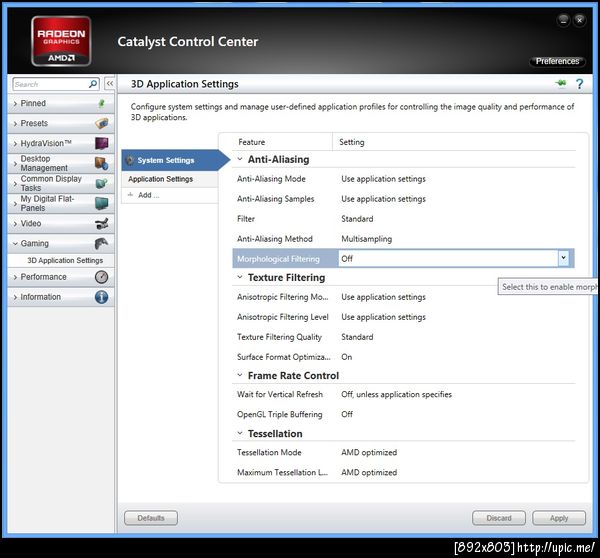The image size is (600, 558).
Task: Click 'Off, unless application specifies' value
Action: click(396, 394)
